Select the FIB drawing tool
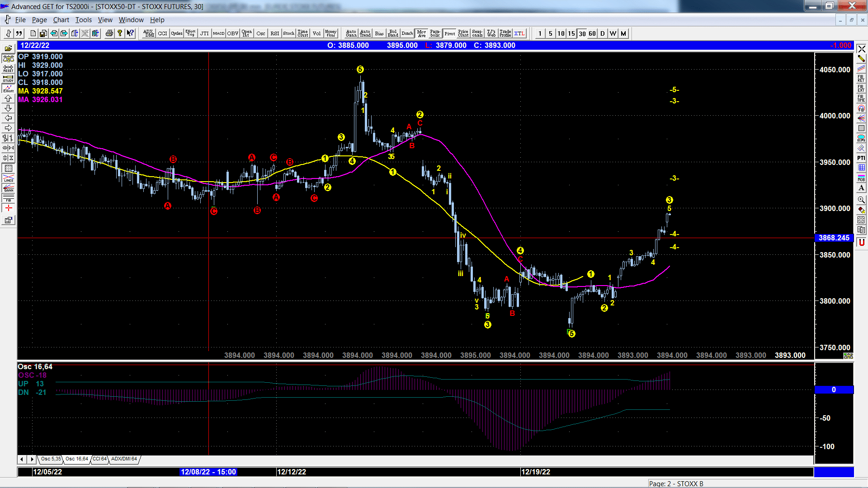The width and height of the screenshot is (868, 488). click(9, 198)
